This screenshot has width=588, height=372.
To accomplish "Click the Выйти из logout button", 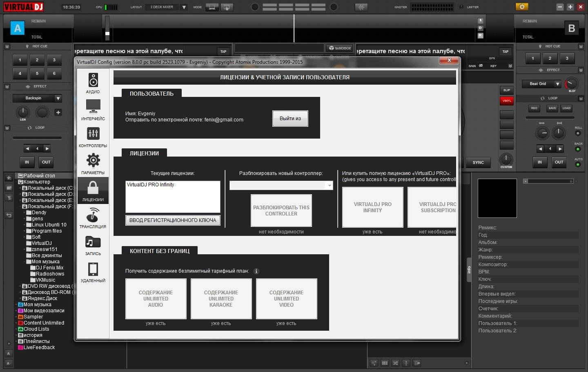I will (x=290, y=119).
